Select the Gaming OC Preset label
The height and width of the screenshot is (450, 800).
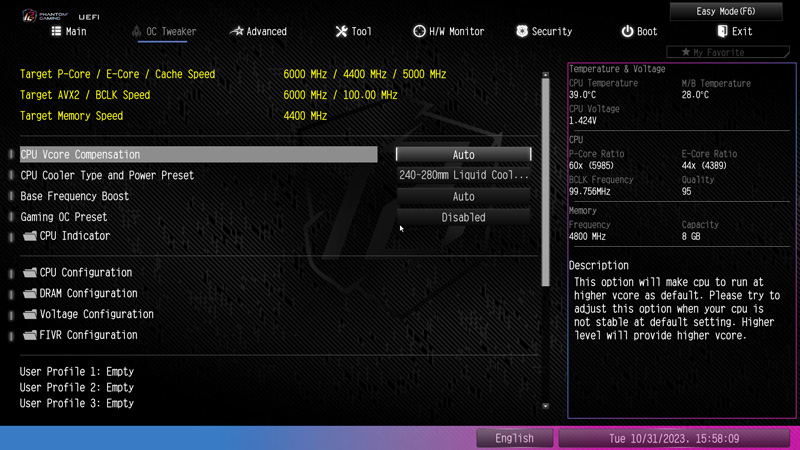pyautogui.click(x=64, y=217)
